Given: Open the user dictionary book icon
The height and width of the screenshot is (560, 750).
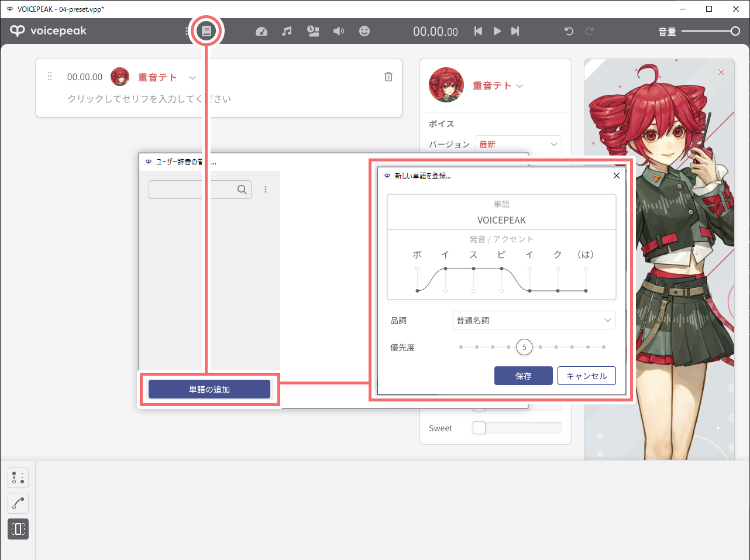Looking at the screenshot, I should 207,31.
